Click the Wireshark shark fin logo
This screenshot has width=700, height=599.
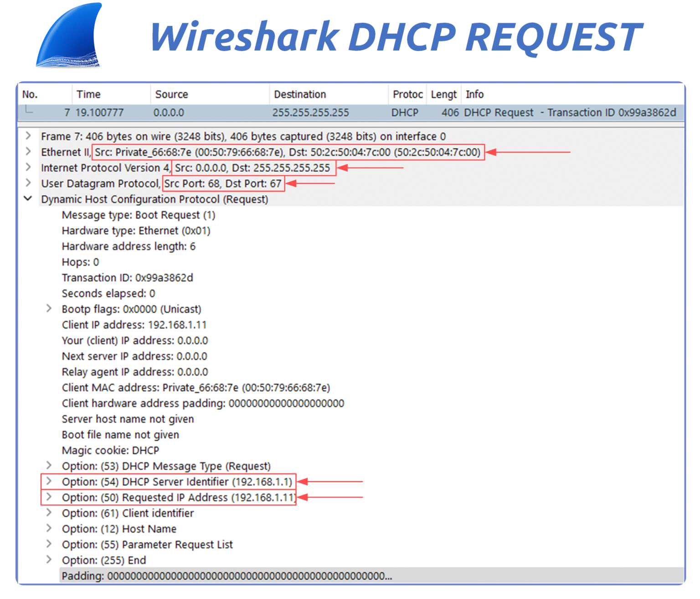71,36
